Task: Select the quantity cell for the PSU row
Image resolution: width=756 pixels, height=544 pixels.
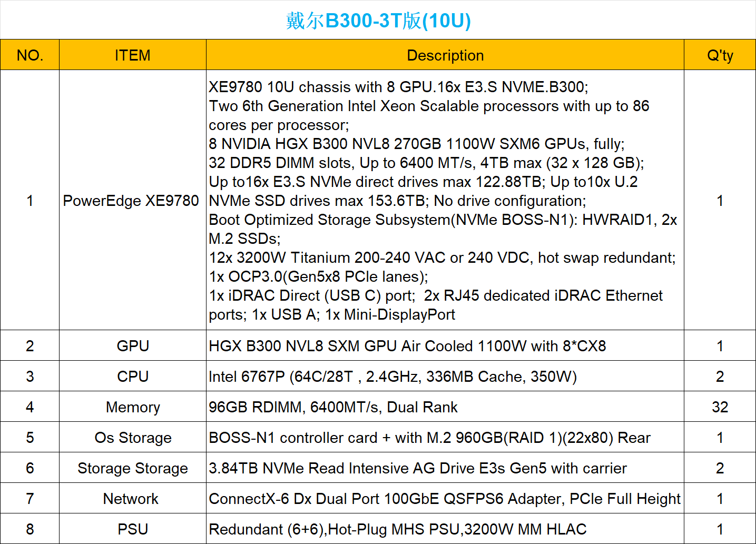Action: [720, 529]
